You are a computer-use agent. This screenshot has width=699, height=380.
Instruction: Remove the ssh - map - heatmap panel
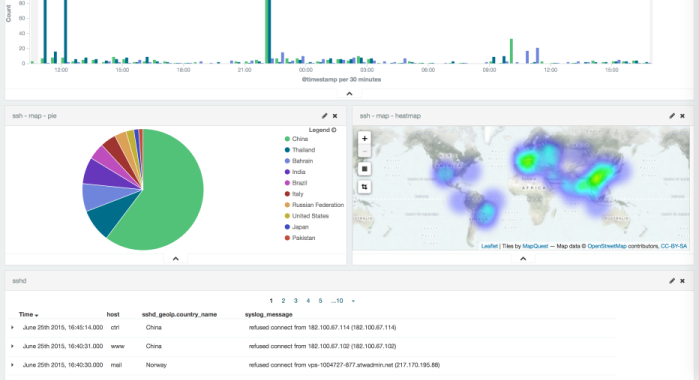(682, 116)
